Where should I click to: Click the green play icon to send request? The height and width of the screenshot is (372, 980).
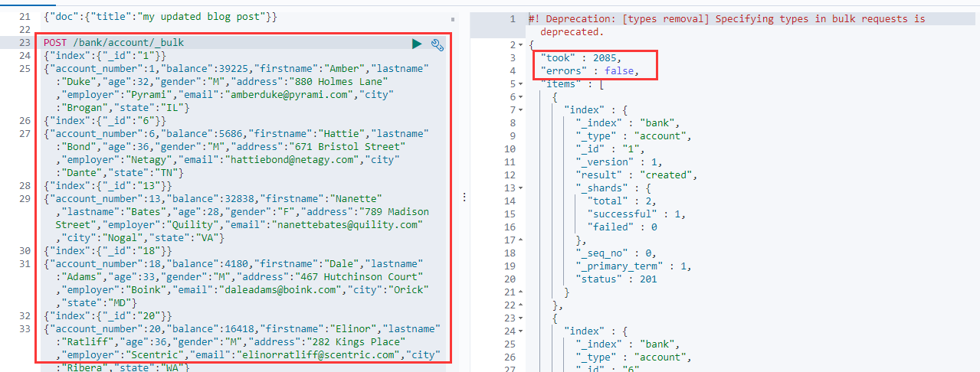point(417,44)
